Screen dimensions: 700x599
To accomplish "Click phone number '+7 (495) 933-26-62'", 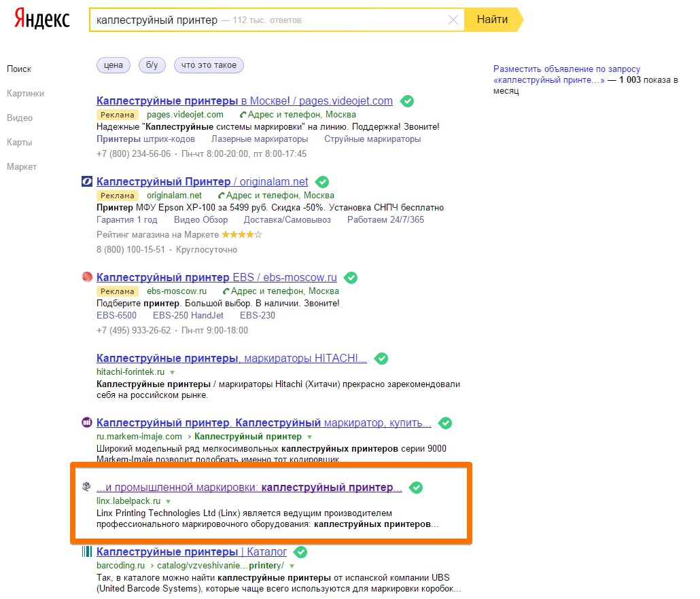I will click(x=133, y=331).
